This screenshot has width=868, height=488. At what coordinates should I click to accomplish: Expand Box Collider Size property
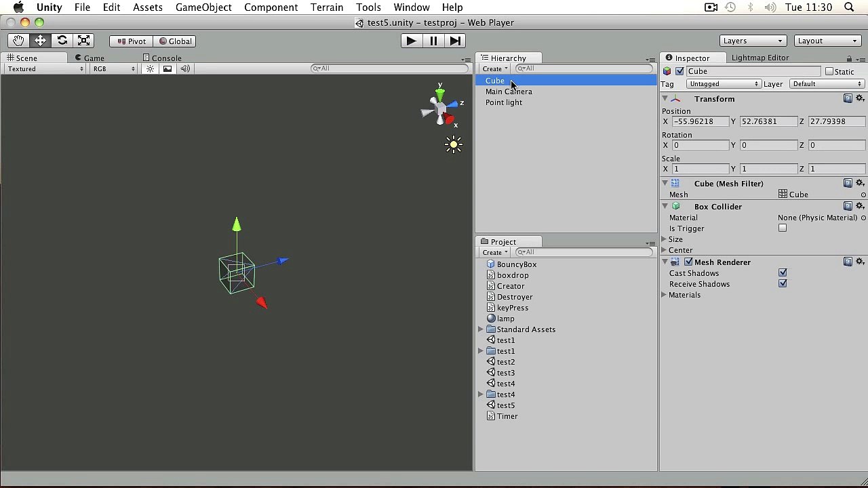(x=664, y=239)
